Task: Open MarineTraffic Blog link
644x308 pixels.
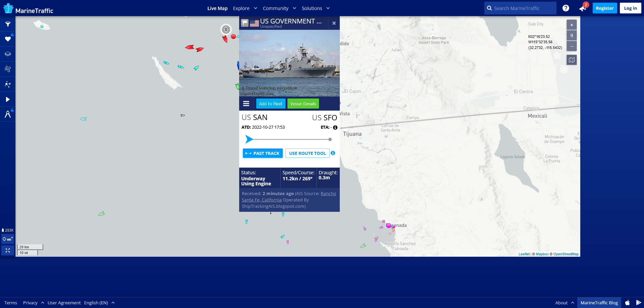Action: (x=599, y=303)
